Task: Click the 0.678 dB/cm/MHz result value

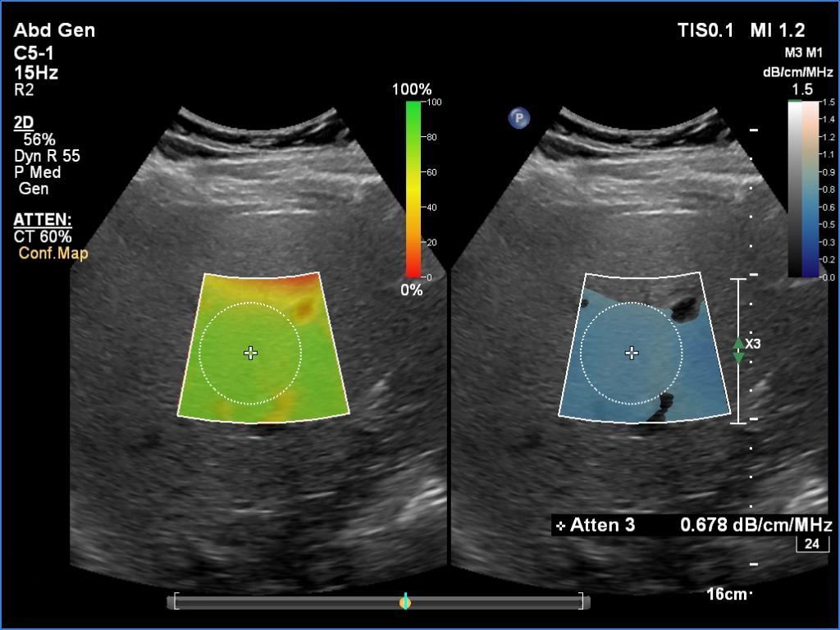Action: (x=756, y=525)
